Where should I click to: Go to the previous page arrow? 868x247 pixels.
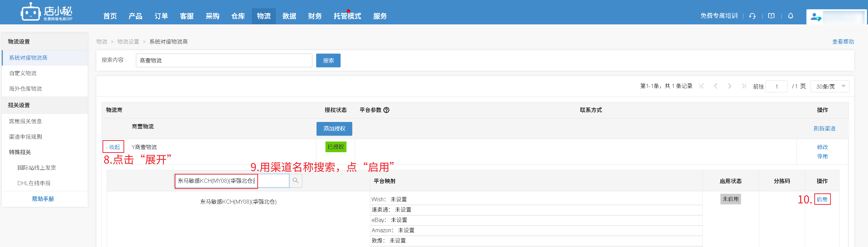point(716,86)
